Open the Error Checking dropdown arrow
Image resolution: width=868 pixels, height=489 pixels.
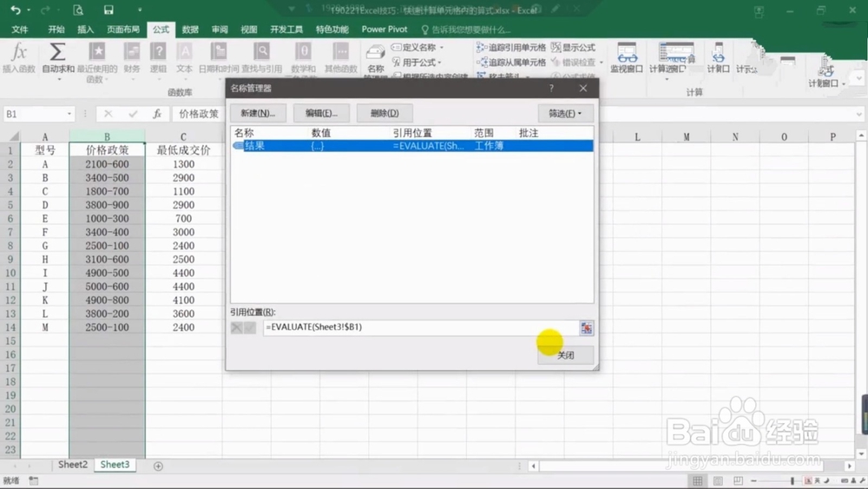pyautogui.click(x=602, y=63)
